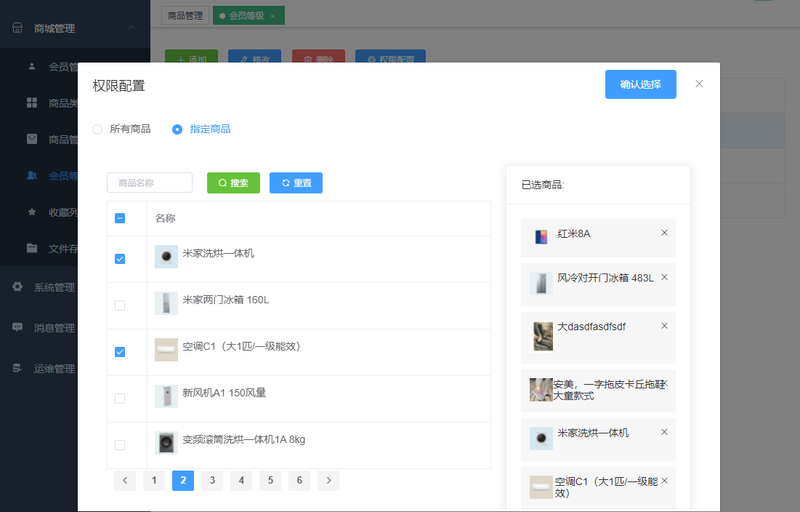Remove 空调C1 from selected list
Screen dimensions: 800x512
tap(664, 480)
